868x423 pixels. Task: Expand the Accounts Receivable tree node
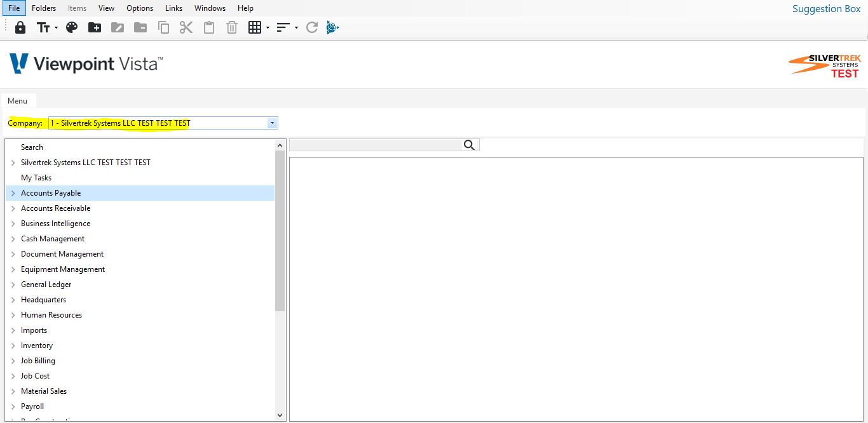[x=13, y=208]
